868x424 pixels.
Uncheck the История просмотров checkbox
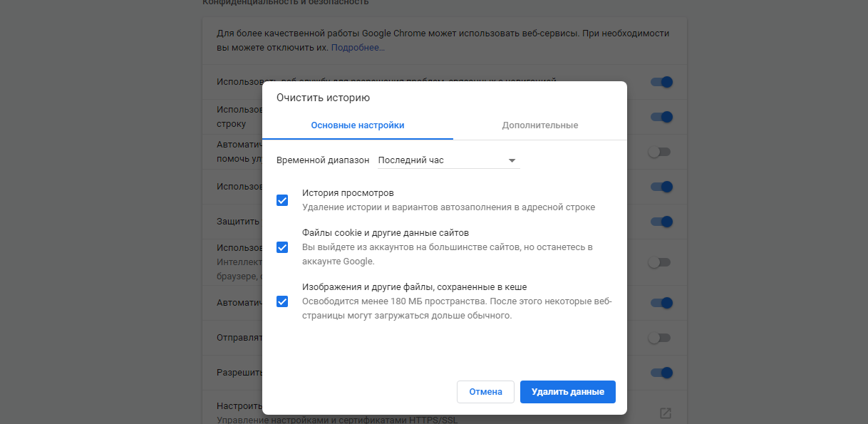click(282, 200)
